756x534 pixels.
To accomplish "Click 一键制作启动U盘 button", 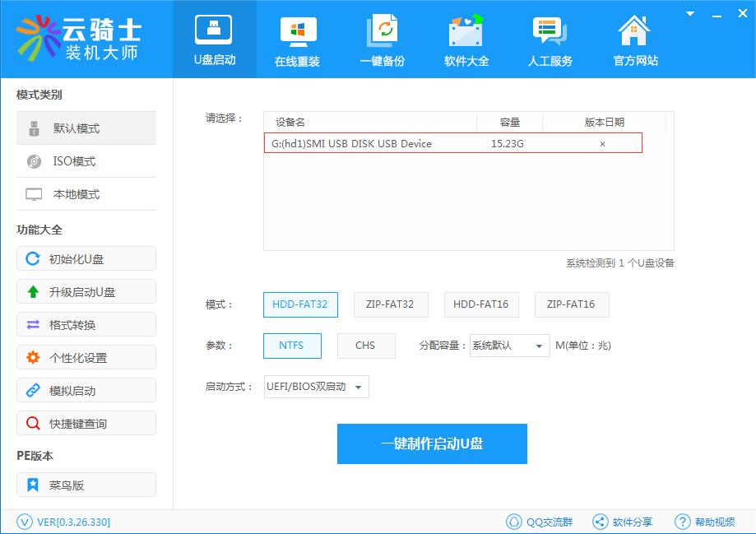I will [x=432, y=443].
